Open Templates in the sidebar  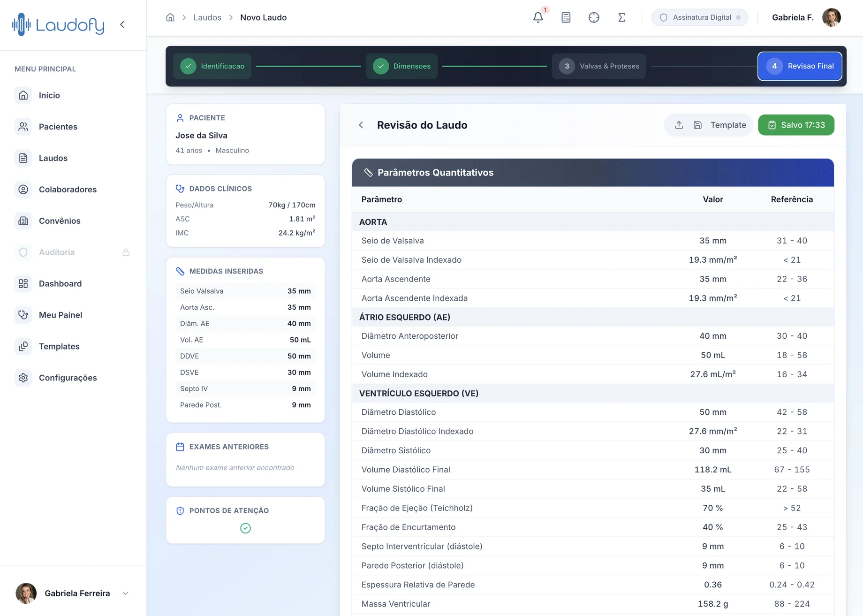(73, 347)
